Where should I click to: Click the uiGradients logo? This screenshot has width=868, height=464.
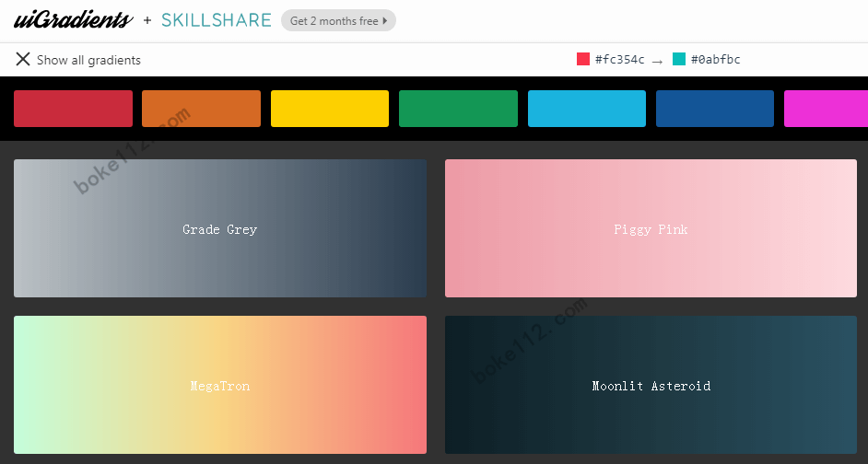pos(73,20)
